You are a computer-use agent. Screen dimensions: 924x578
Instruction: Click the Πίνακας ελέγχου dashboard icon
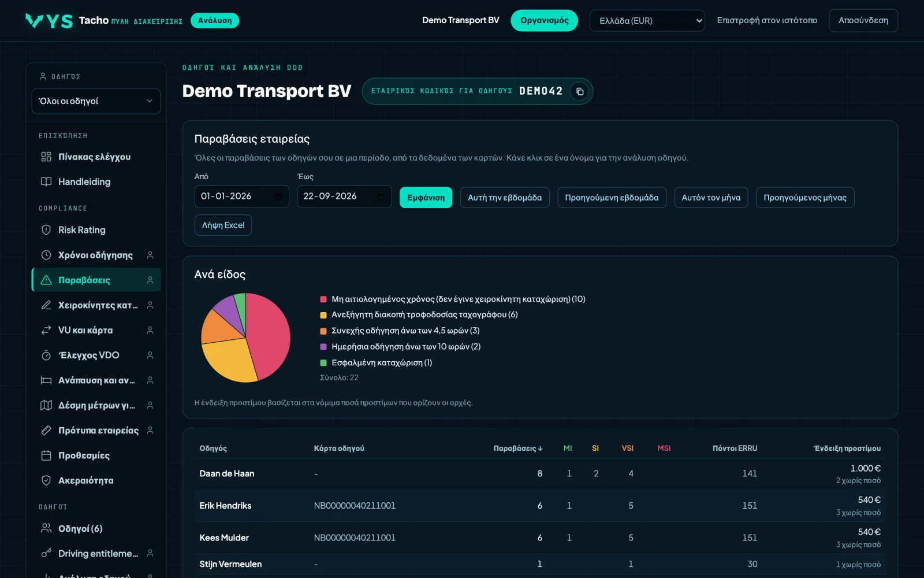point(46,157)
